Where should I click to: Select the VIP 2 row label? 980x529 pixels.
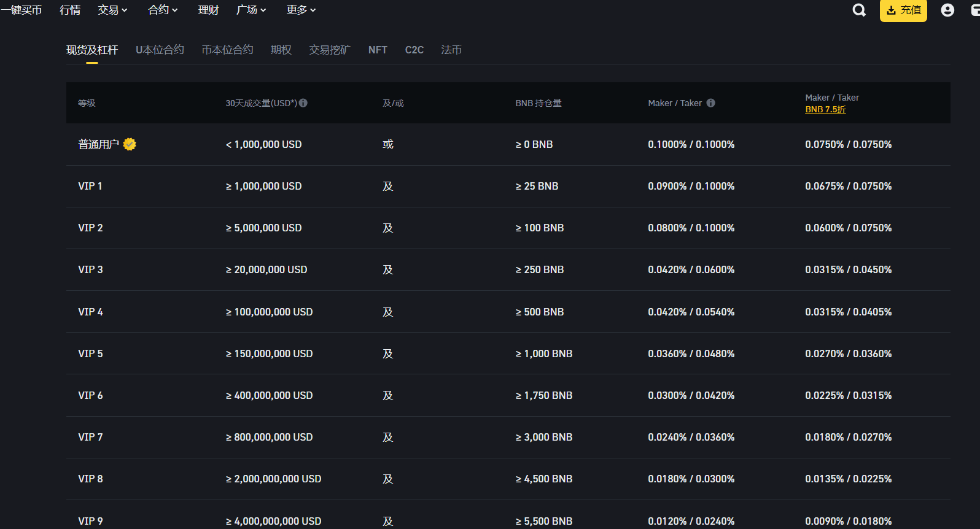click(90, 228)
